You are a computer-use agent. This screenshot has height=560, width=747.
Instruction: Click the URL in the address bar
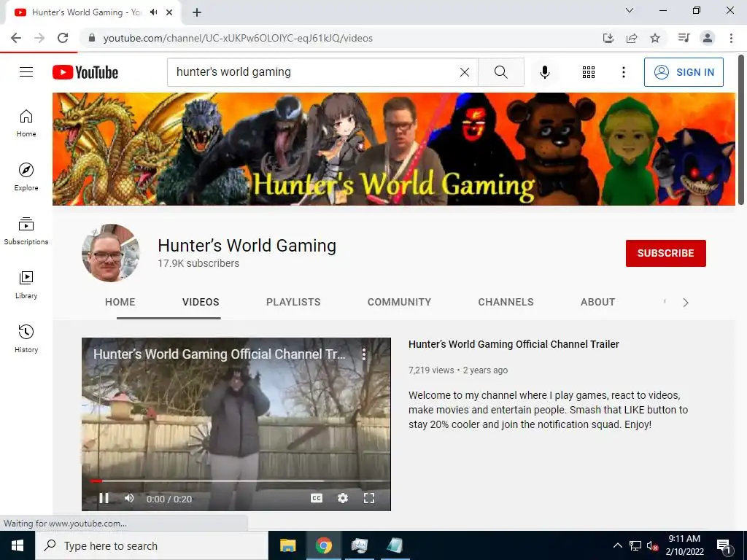tap(238, 38)
